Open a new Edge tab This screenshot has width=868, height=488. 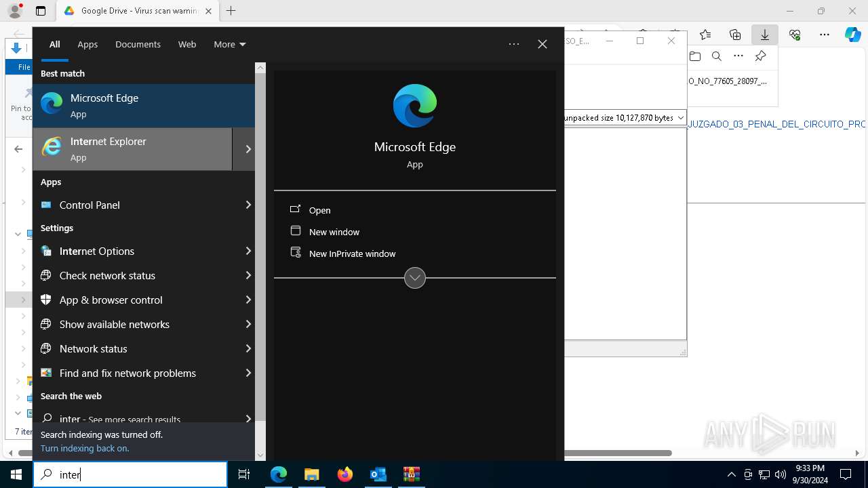(231, 11)
